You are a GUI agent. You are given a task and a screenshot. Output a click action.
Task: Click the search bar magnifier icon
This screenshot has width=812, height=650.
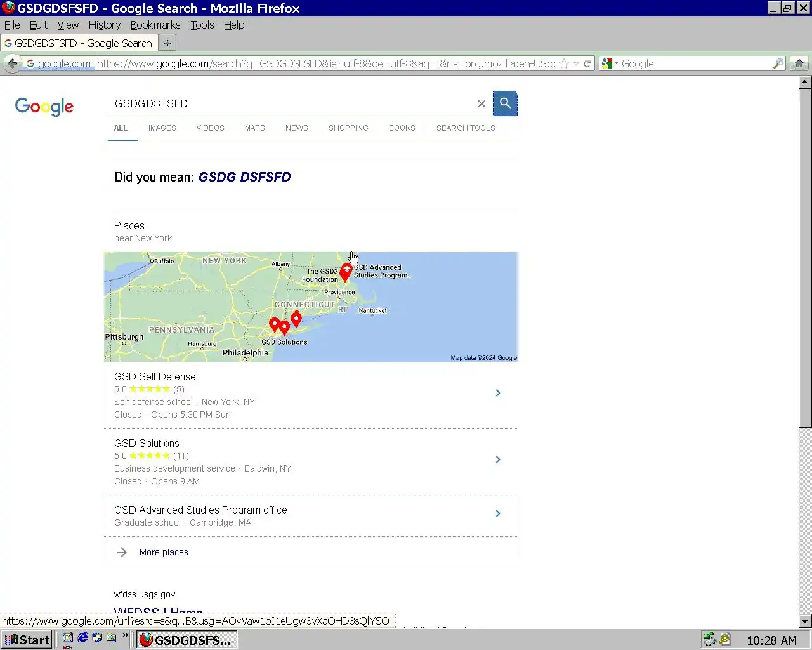[778, 63]
